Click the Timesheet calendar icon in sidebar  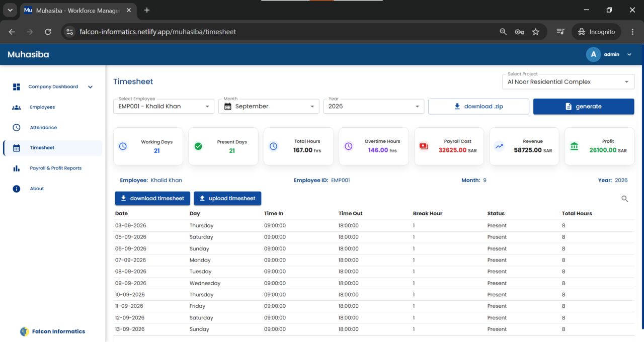pyautogui.click(x=17, y=148)
